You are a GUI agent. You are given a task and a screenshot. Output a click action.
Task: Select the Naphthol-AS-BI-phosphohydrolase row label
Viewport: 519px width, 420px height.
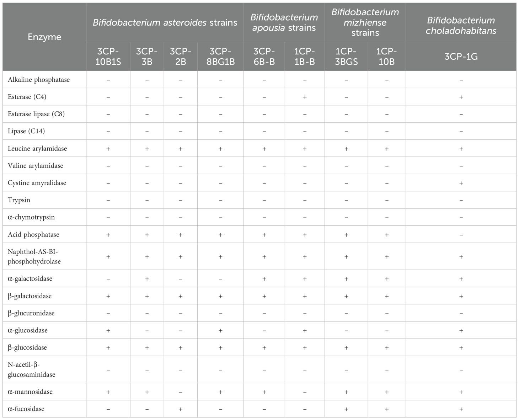click(34, 256)
